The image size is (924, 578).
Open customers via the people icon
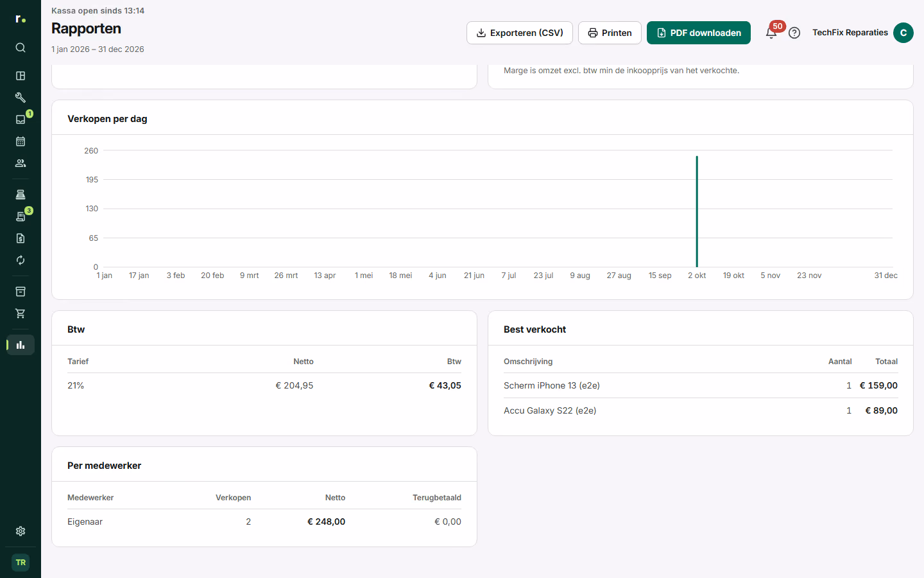tap(21, 163)
